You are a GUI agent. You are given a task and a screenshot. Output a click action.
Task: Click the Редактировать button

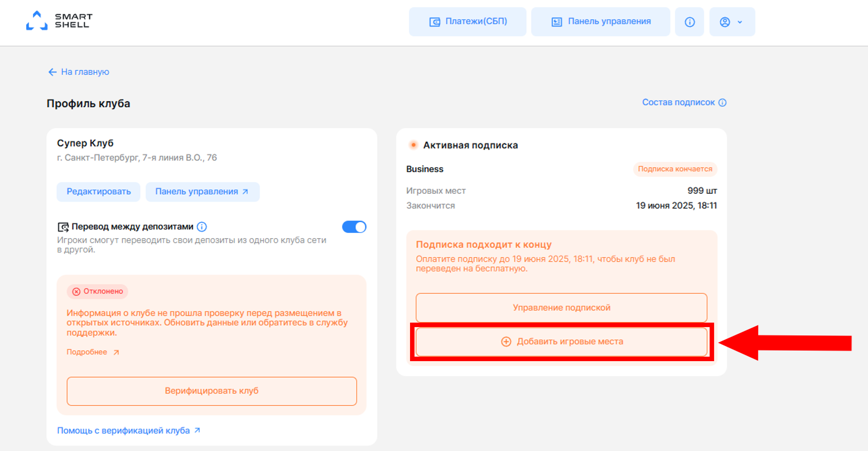coord(99,191)
